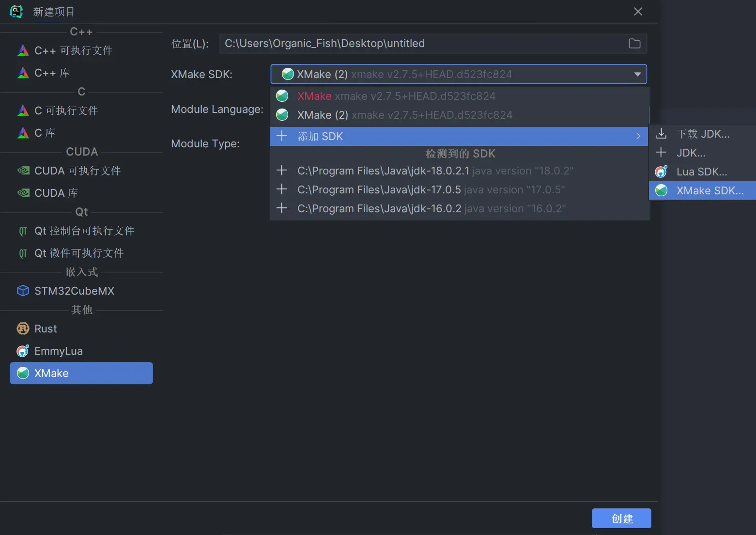The image size is (756, 535).
Task: Select 下载 JDK... from submenu
Action: (703, 134)
